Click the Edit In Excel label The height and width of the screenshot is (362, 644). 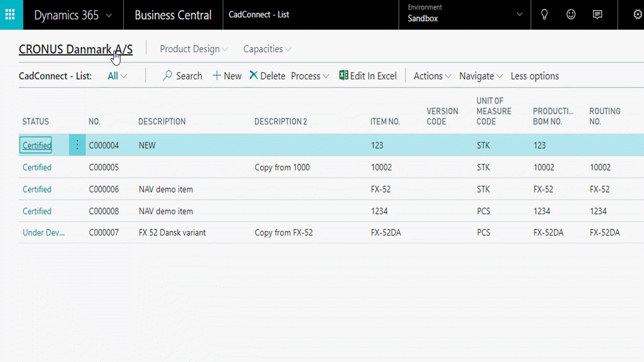tap(373, 76)
